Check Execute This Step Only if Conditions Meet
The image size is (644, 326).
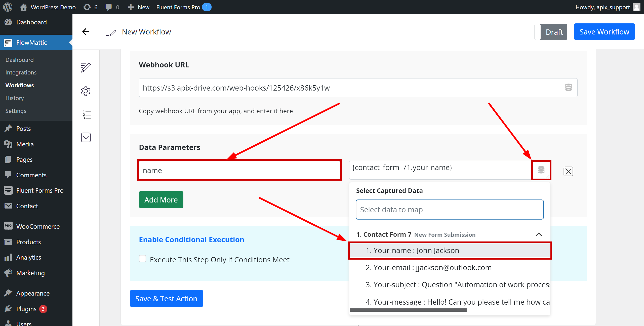(143, 259)
